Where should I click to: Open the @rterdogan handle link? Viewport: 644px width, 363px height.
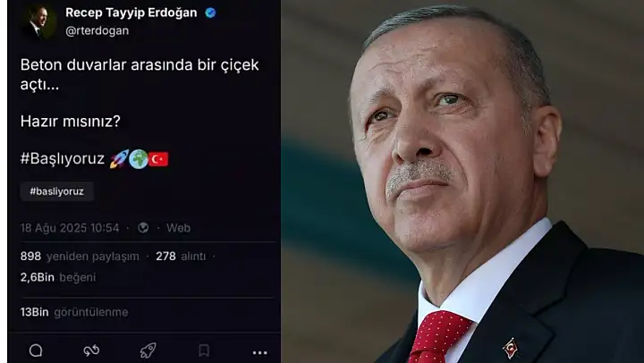click(x=97, y=30)
